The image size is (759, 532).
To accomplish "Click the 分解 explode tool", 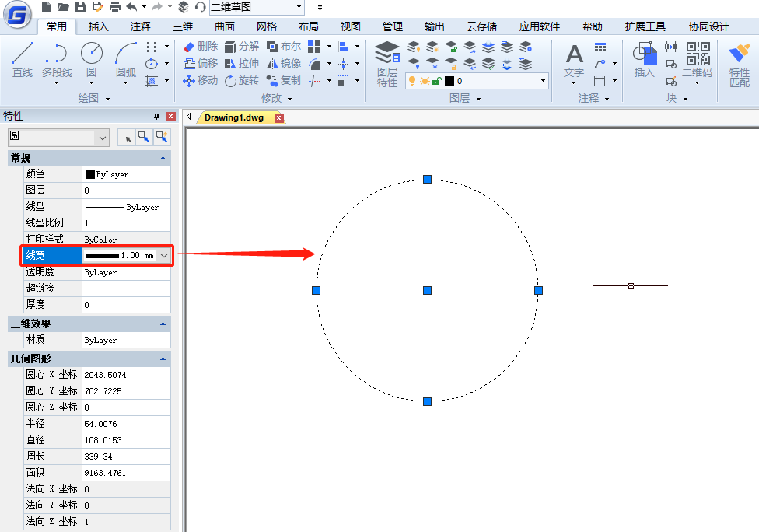I will coord(242,47).
